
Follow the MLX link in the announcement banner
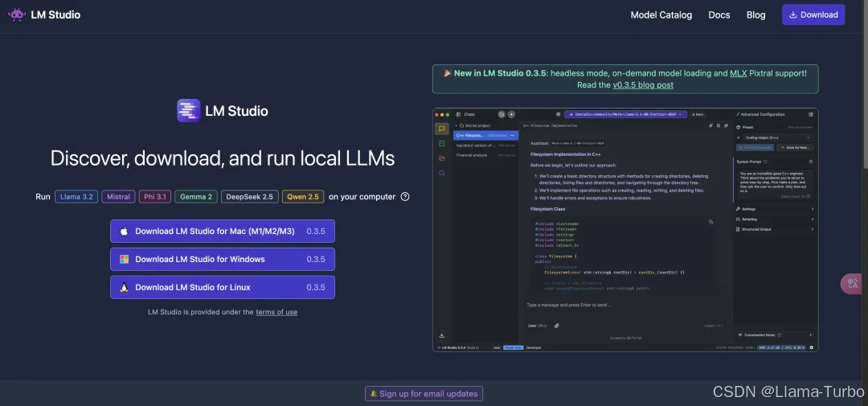coord(738,73)
